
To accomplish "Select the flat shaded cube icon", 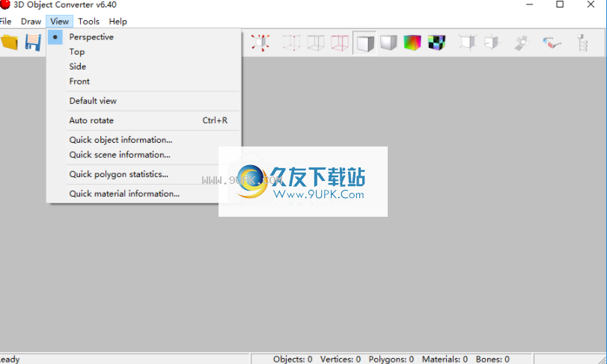I will click(x=364, y=43).
